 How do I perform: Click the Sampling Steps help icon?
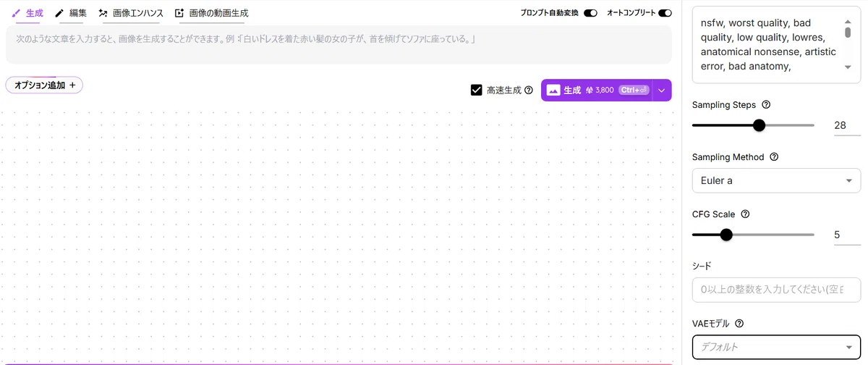[x=766, y=105]
